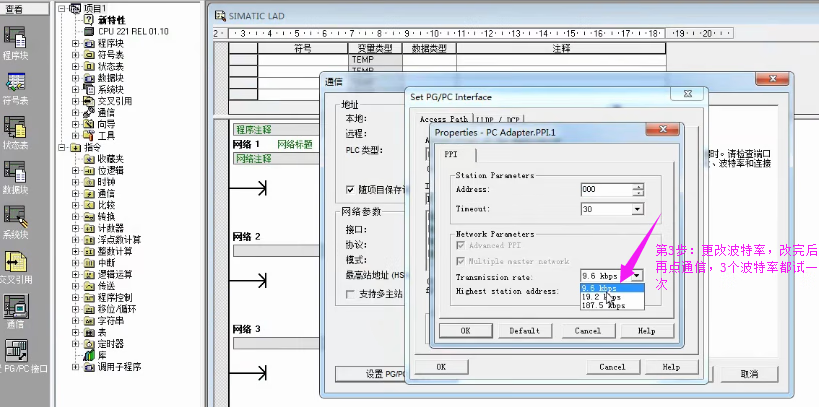
Task: Open the 通信 sidebar icon
Action: [16, 306]
